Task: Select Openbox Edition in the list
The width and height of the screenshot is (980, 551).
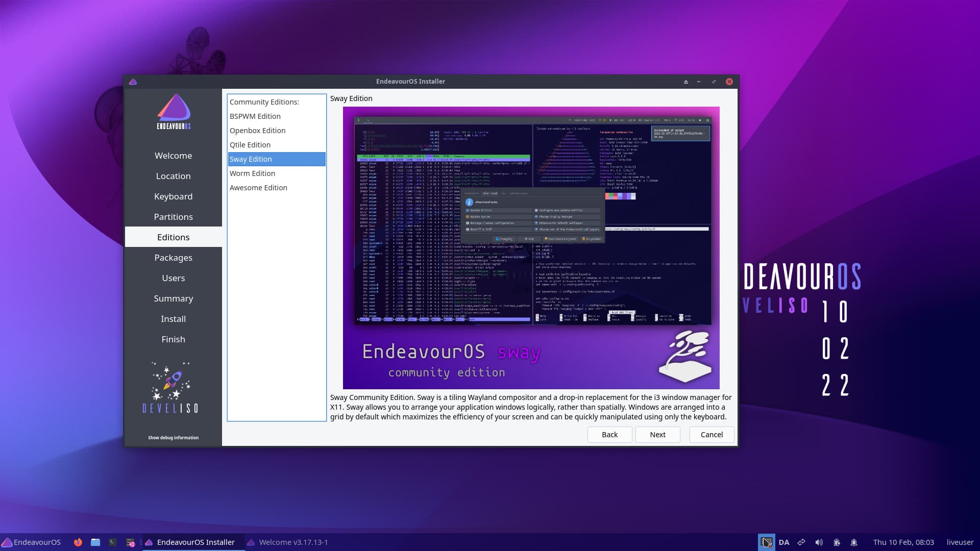Action: pyautogui.click(x=277, y=131)
